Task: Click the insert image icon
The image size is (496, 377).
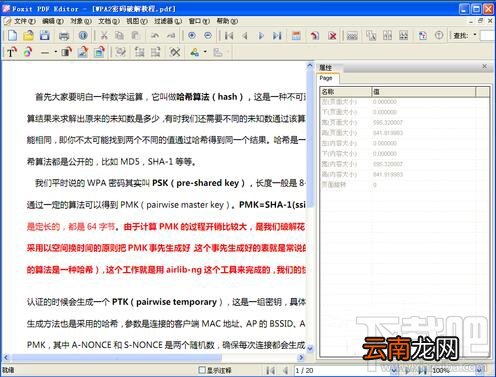Action: tap(83, 52)
